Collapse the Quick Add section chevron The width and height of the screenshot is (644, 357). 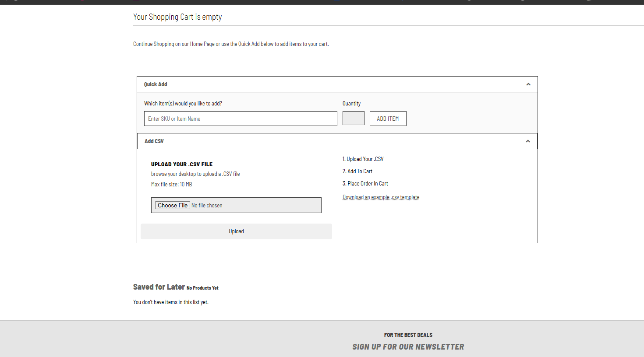click(528, 84)
